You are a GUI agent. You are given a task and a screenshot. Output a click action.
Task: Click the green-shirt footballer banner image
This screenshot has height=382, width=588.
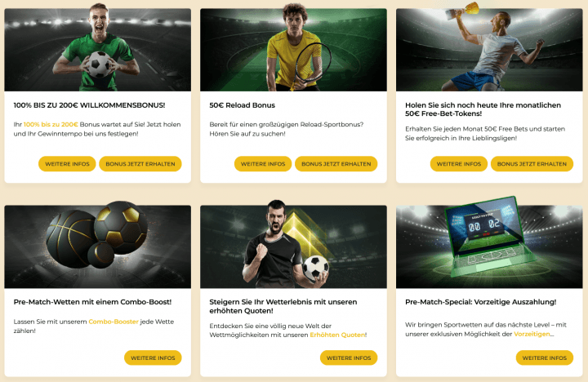click(x=97, y=50)
